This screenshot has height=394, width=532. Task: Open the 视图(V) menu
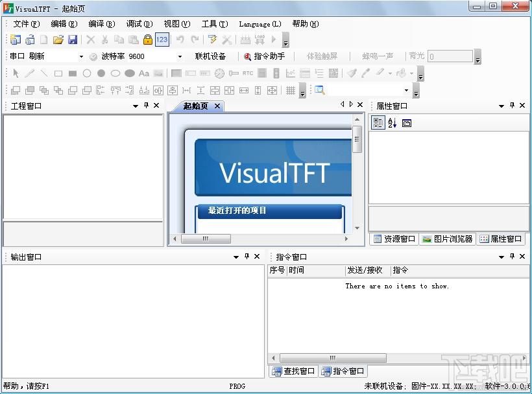(x=177, y=24)
